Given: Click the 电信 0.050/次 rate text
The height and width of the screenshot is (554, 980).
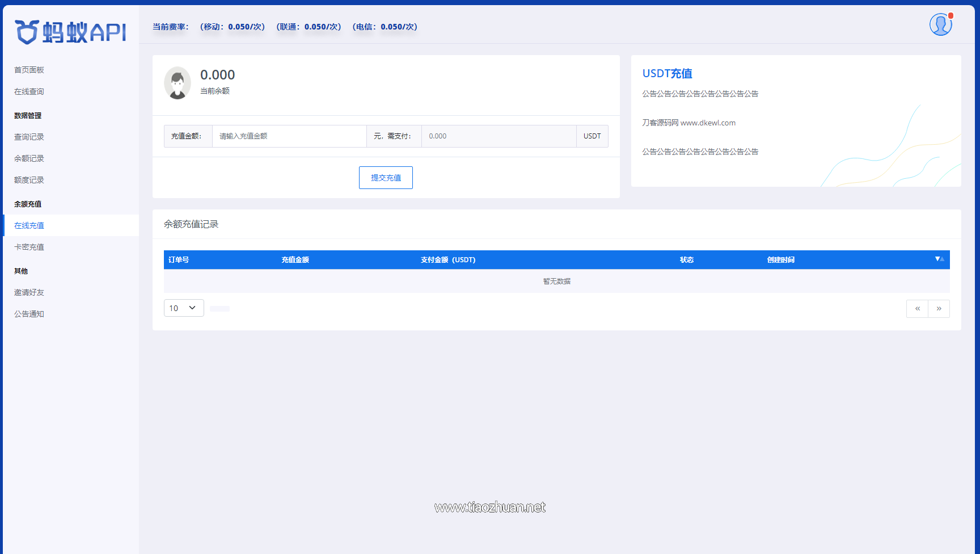Looking at the screenshot, I should [x=385, y=27].
